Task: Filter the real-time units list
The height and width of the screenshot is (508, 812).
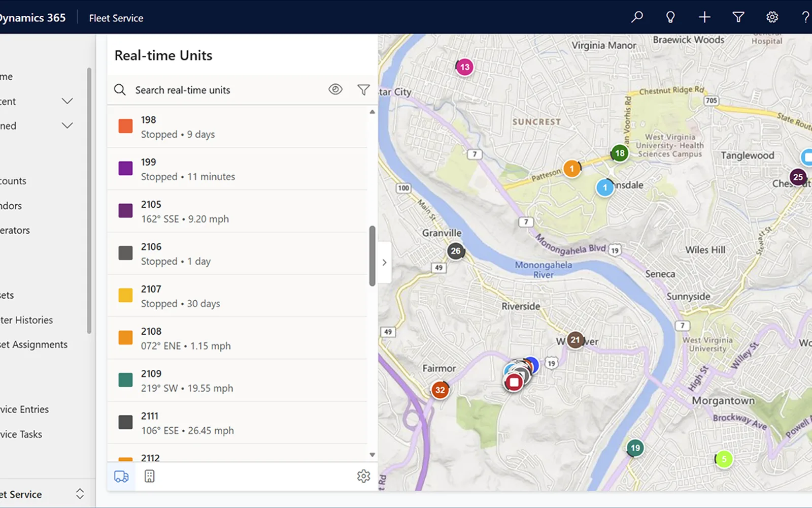Action: tap(363, 90)
